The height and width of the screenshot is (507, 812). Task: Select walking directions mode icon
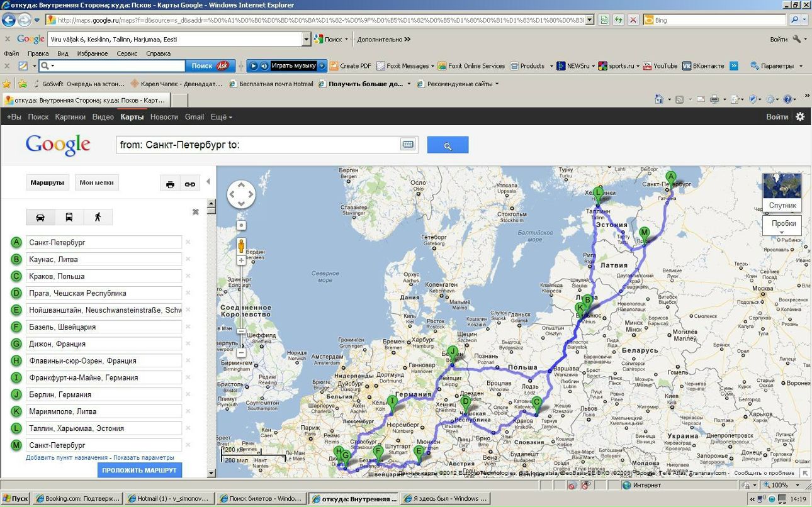coord(98,217)
